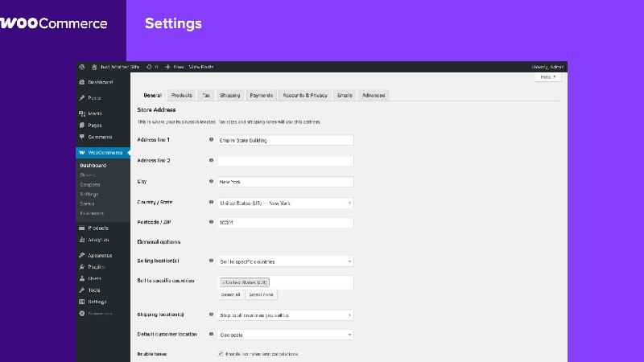The height and width of the screenshot is (362, 644).
Task: Click the Media icon in sidebar
Action: click(82, 113)
